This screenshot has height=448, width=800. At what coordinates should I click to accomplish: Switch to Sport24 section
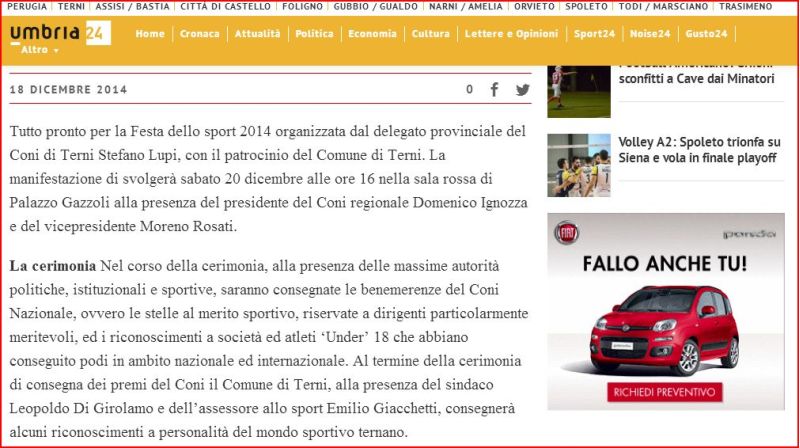coord(594,34)
